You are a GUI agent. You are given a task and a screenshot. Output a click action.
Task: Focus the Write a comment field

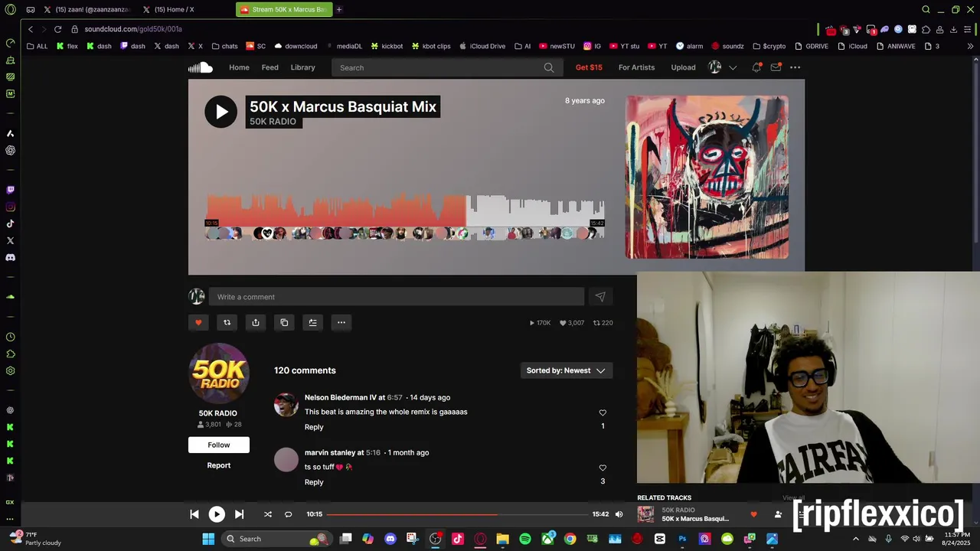pos(397,297)
